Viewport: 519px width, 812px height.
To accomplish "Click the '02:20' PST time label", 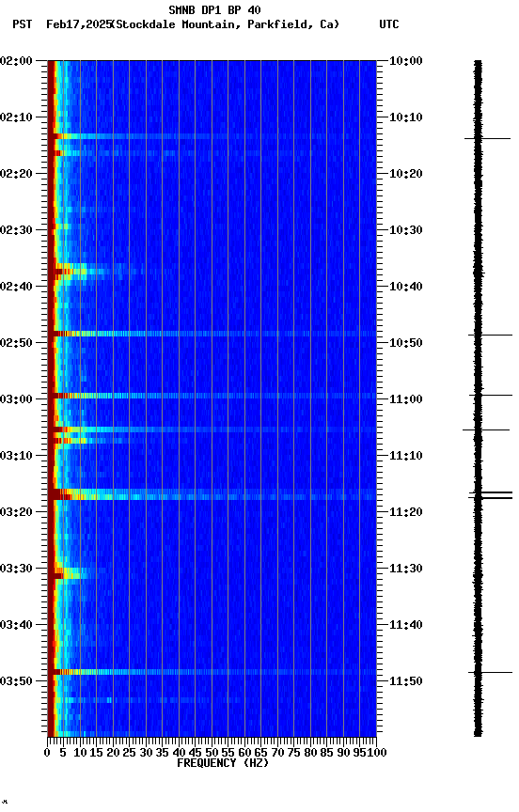I will coord(16,174).
